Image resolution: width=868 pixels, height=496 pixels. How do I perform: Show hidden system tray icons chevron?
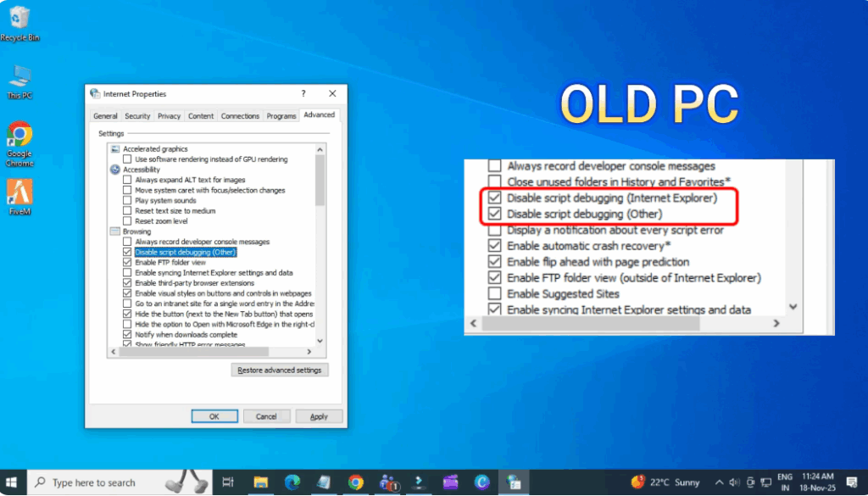(x=719, y=482)
